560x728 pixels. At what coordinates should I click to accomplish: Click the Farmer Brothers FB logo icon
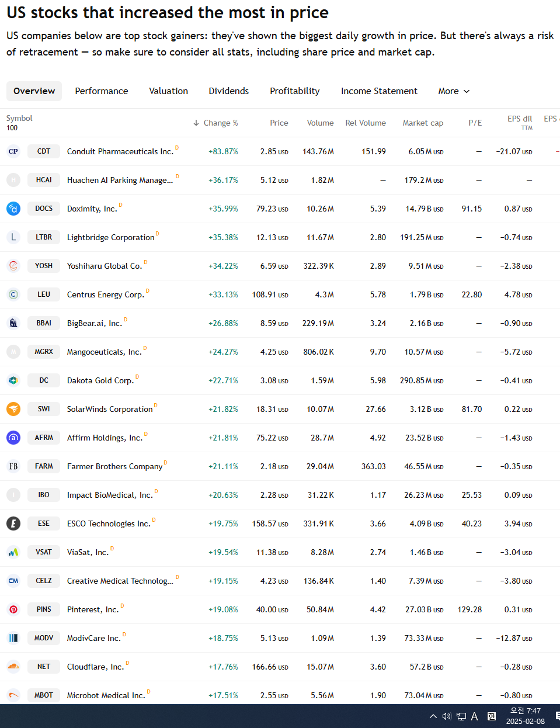(13, 466)
